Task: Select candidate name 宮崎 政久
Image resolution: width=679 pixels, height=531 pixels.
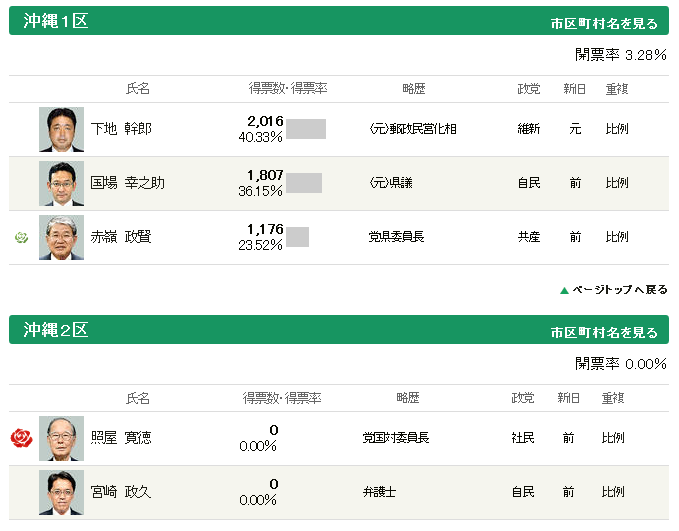Action: [x=121, y=492]
